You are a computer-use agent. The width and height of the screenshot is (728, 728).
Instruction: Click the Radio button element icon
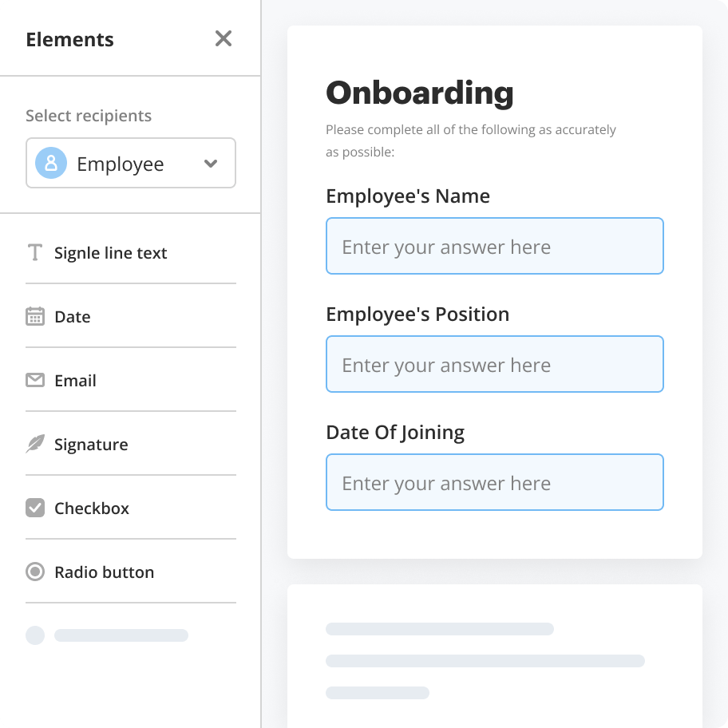35,572
